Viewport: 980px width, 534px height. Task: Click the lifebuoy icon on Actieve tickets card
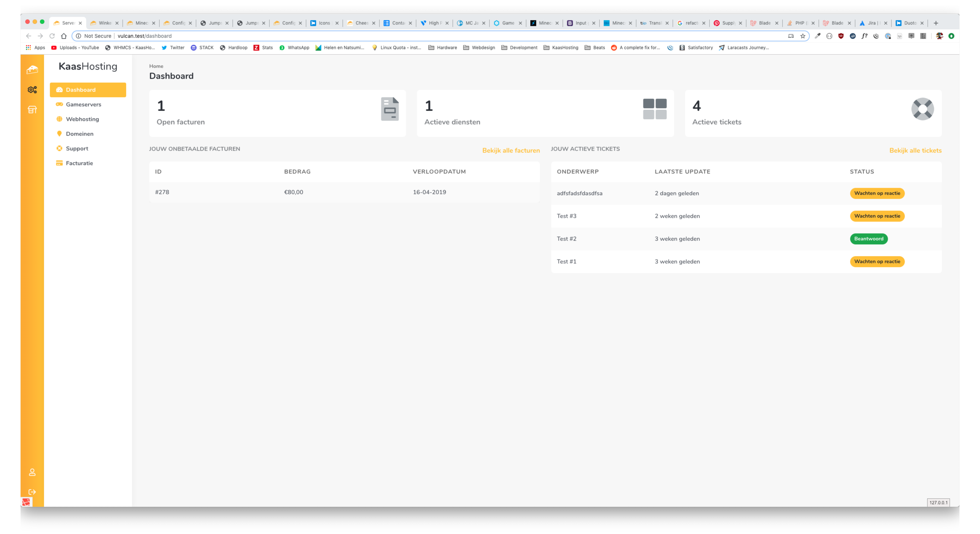[922, 109]
